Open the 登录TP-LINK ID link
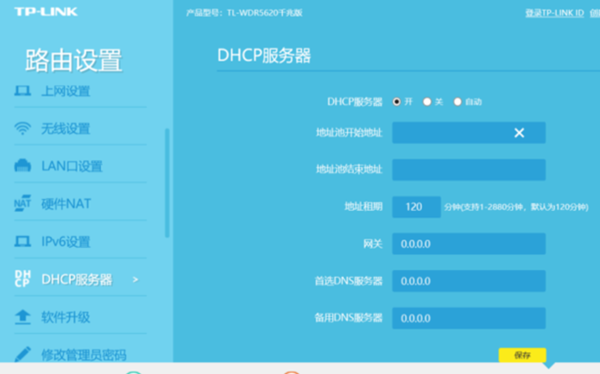 (x=554, y=13)
